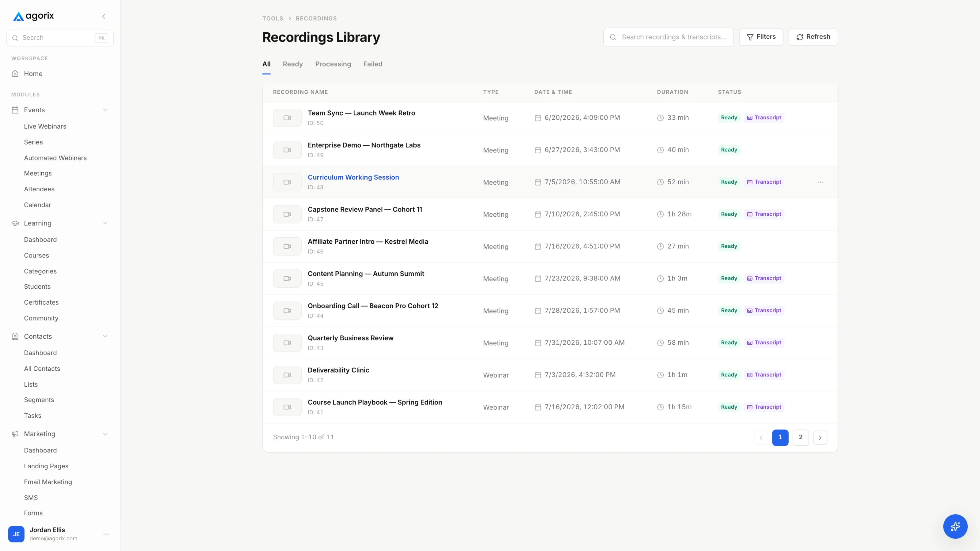Open transcript for Capstone Review Panel — Cohort 11
This screenshot has width=980, height=551.
tap(764, 214)
